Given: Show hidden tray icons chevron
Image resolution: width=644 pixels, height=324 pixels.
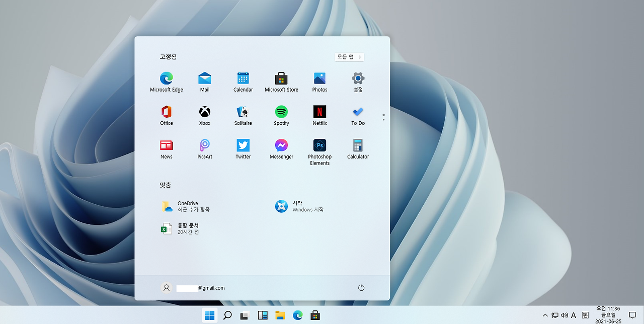Looking at the screenshot, I should point(545,315).
